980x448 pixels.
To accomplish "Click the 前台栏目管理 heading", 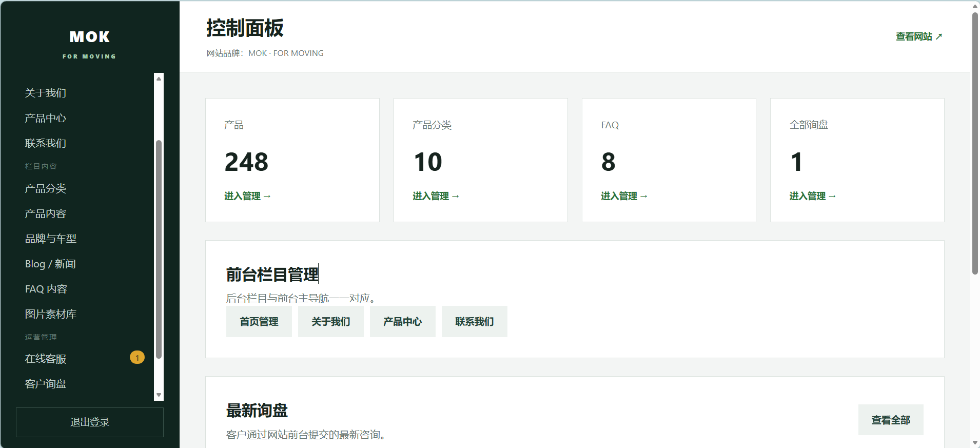I will click(x=272, y=275).
